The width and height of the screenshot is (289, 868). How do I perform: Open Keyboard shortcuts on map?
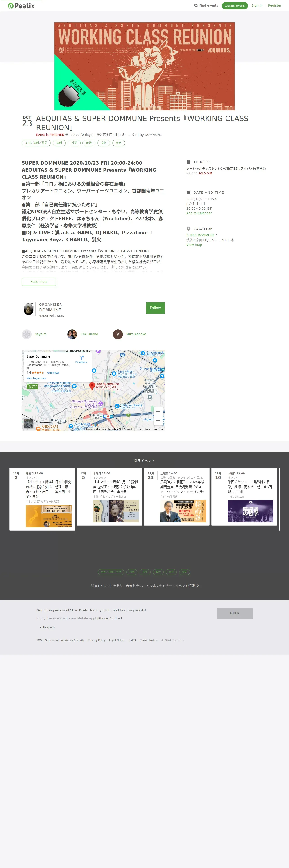coord(96,429)
